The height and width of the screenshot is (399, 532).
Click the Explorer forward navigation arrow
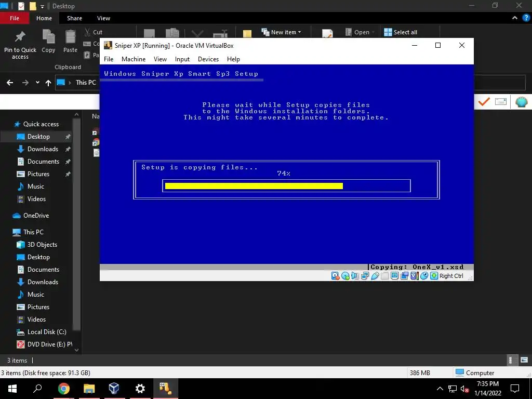pyautogui.click(x=25, y=83)
